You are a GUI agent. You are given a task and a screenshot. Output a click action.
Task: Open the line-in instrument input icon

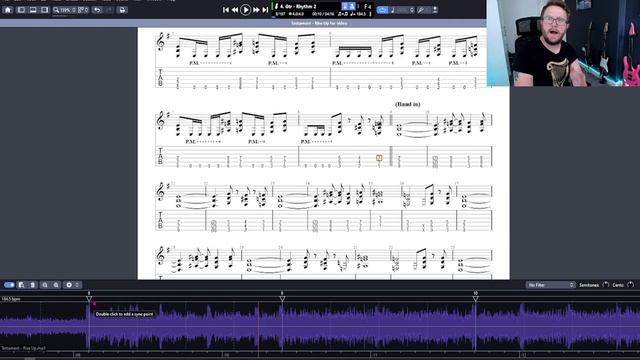coord(435,10)
